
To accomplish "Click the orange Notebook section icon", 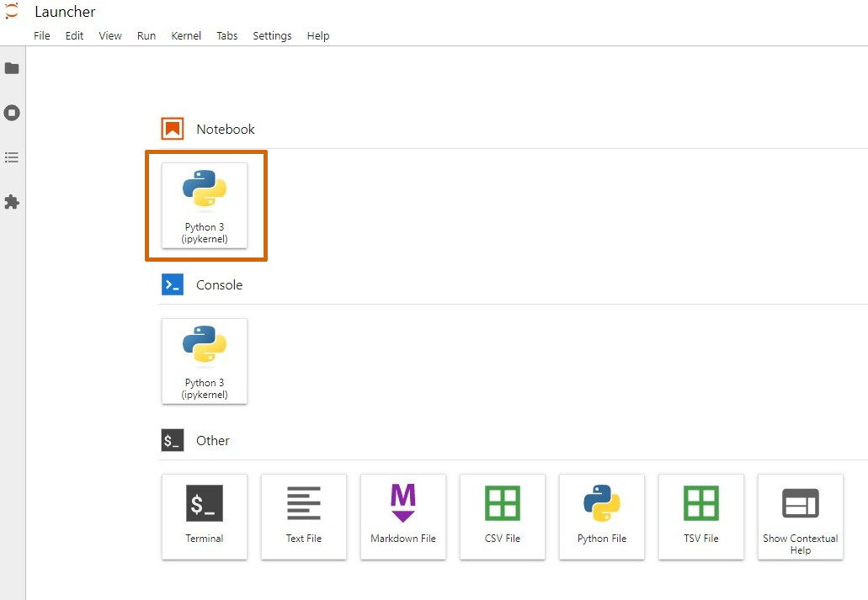I will [x=172, y=129].
